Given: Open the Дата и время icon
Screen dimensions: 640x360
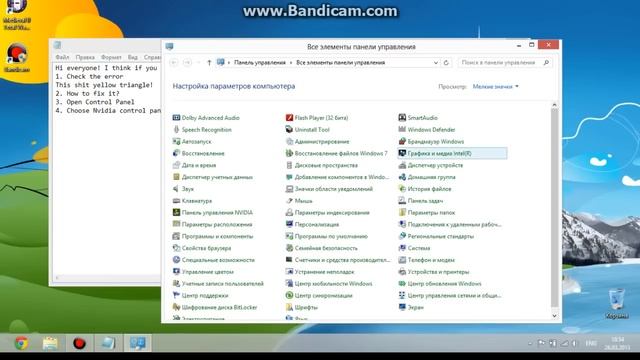Looking at the screenshot, I should point(176,165).
